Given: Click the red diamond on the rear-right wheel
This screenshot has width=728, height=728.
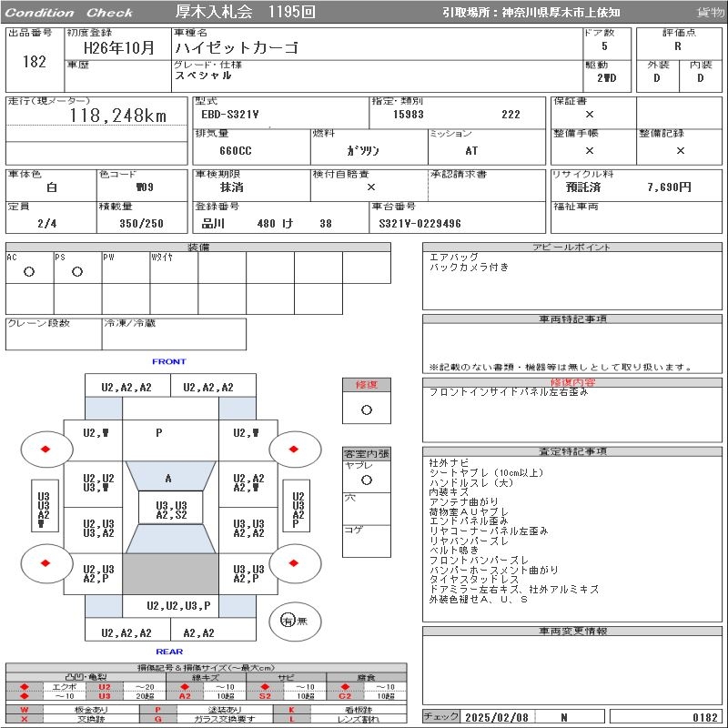Looking at the screenshot, I should (x=294, y=563).
